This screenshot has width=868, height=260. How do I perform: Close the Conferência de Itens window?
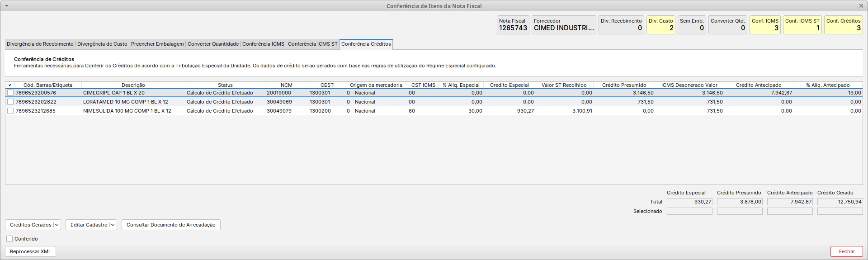tap(861, 6)
